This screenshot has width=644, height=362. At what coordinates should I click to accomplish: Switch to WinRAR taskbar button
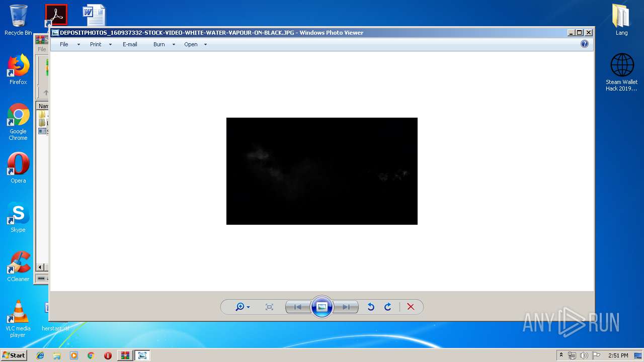125,355
